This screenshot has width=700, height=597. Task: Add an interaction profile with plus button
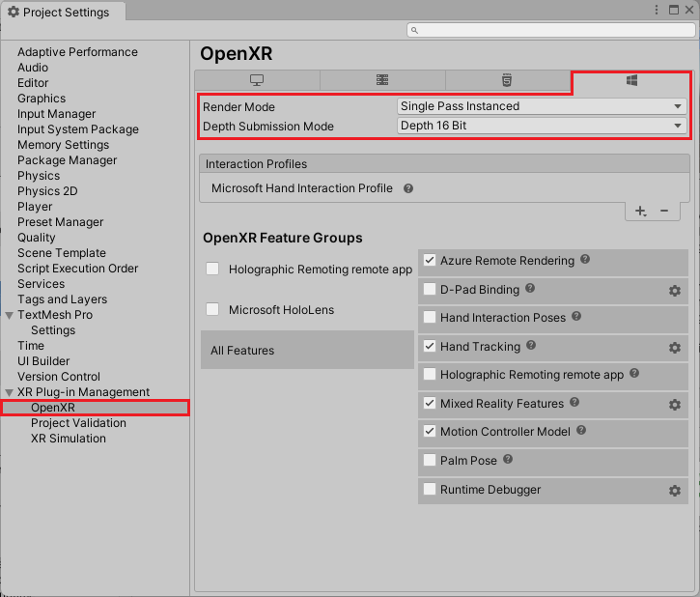641,211
